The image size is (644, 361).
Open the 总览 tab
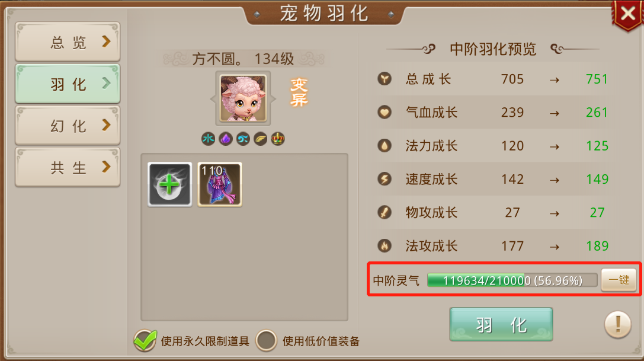pyautogui.click(x=68, y=42)
